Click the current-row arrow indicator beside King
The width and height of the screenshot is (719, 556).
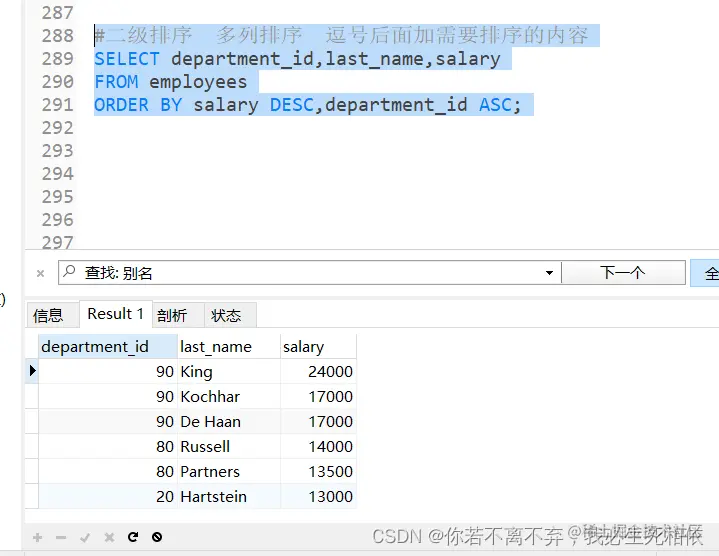pos(32,370)
